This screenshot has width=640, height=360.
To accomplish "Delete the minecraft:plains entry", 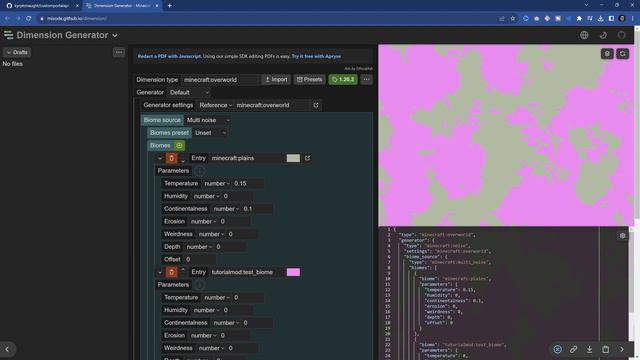I will point(171,158).
